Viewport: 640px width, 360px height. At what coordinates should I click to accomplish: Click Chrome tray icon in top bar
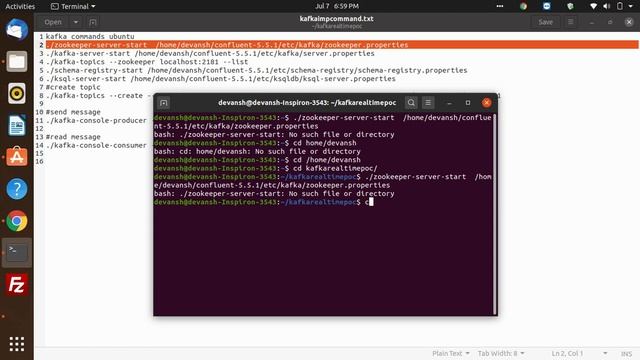pyautogui.click(x=523, y=6)
